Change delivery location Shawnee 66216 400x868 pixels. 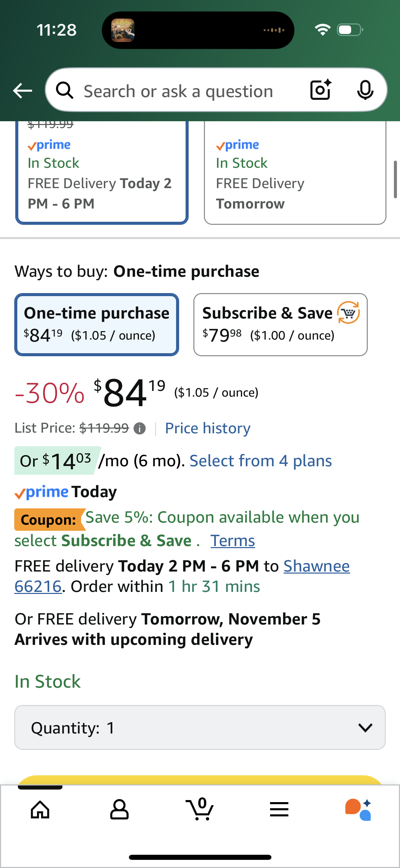316,566
